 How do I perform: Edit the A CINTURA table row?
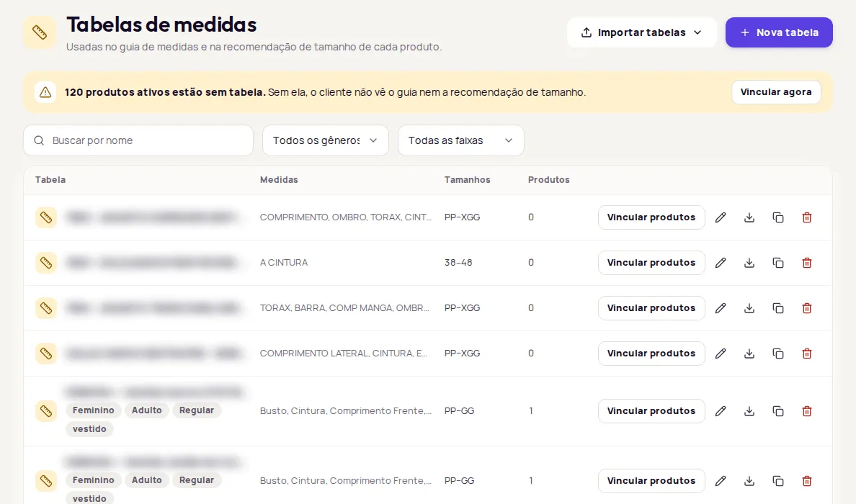click(x=721, y=262)
